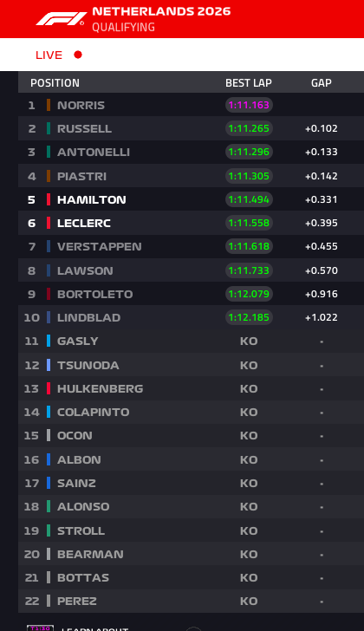Open the LEARN ABOUT link at bottom
Image resolution: width=364 pixels, height=631 pixels.
pos(94,629)
